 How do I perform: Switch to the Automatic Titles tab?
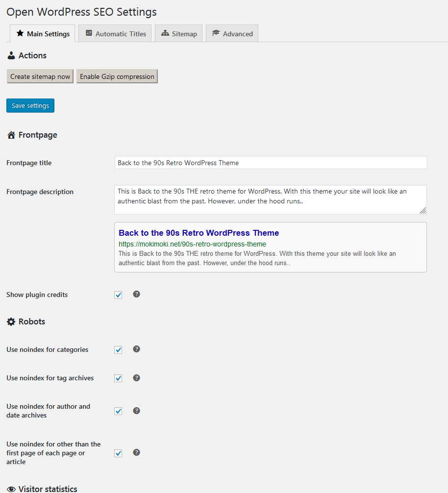[116, 34]
